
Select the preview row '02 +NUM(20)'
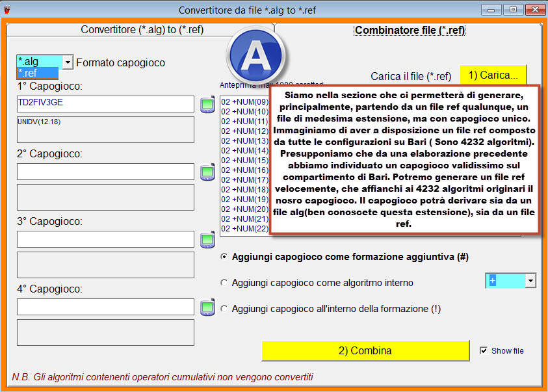[245, 209]
